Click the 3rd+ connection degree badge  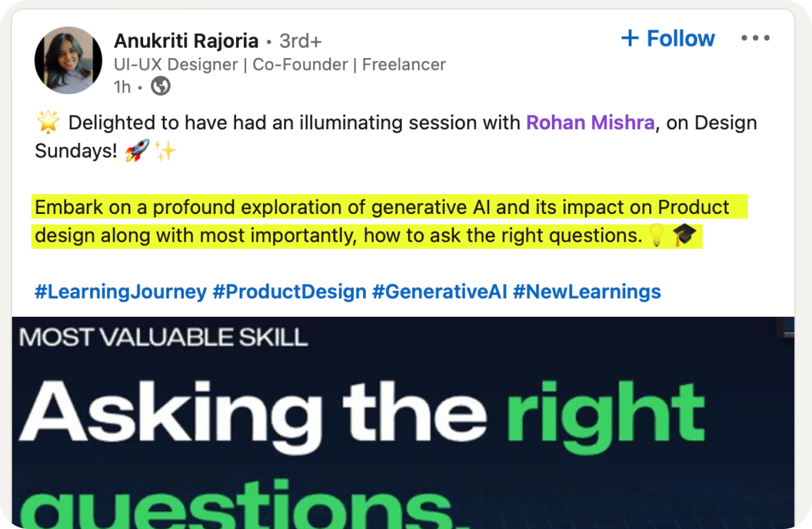tap(300, 41)
